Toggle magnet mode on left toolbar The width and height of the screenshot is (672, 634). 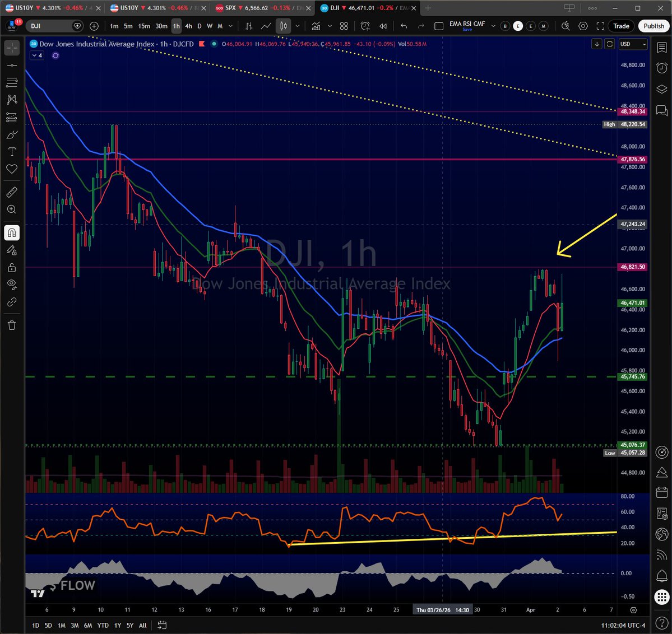click(12, 232)
